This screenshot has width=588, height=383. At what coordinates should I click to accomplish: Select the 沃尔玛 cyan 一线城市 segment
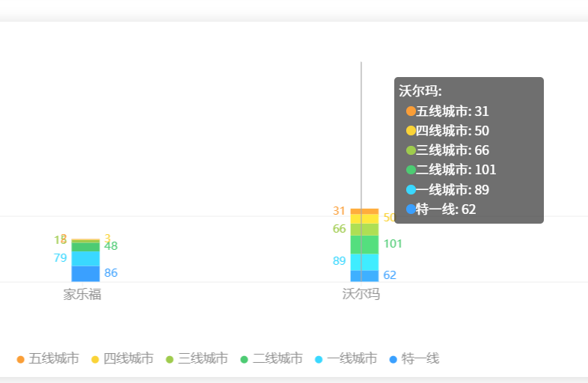(364, 263)
